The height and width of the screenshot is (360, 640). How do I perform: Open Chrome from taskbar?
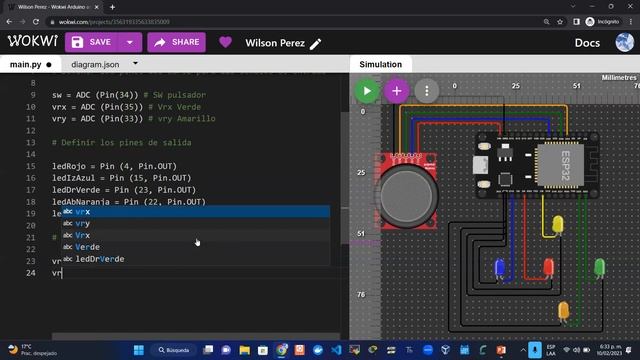click(281, 350)
